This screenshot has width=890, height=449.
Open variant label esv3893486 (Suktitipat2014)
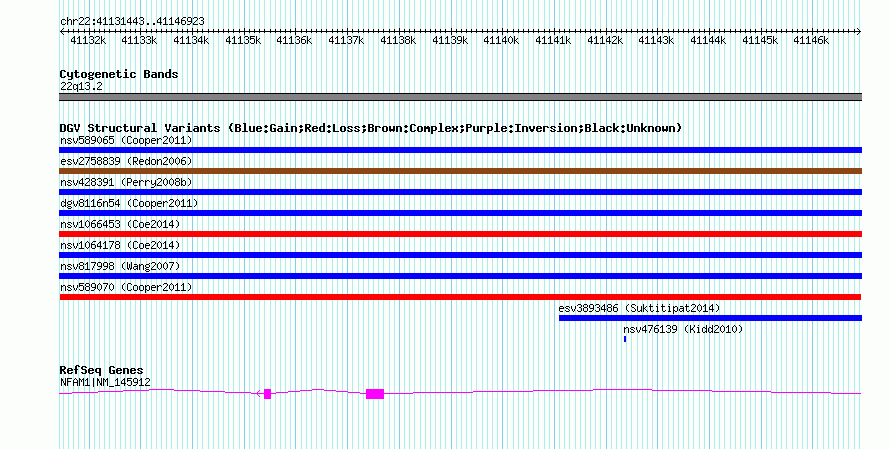coord(639,308)
